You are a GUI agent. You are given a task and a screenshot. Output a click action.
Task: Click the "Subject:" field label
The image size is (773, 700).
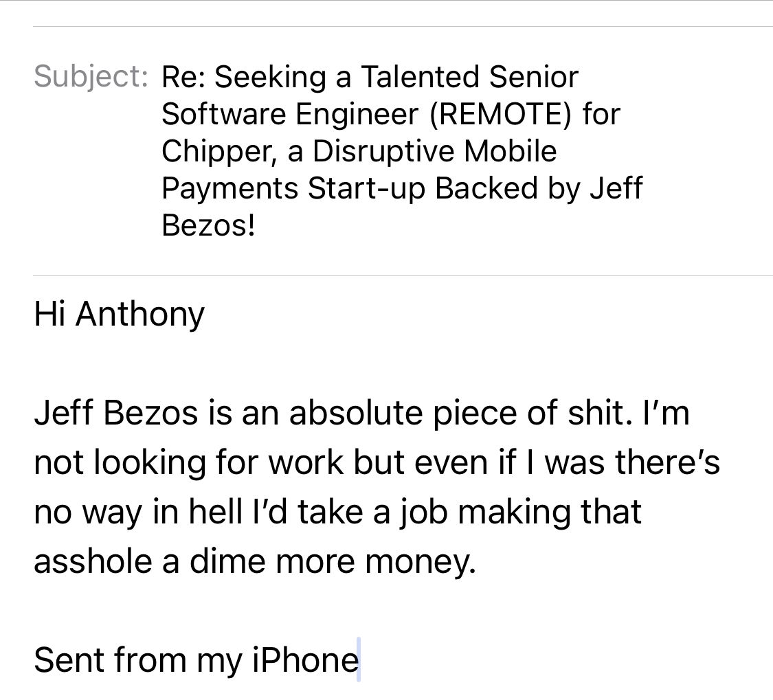pyautogui.click(x=91, y=76)
